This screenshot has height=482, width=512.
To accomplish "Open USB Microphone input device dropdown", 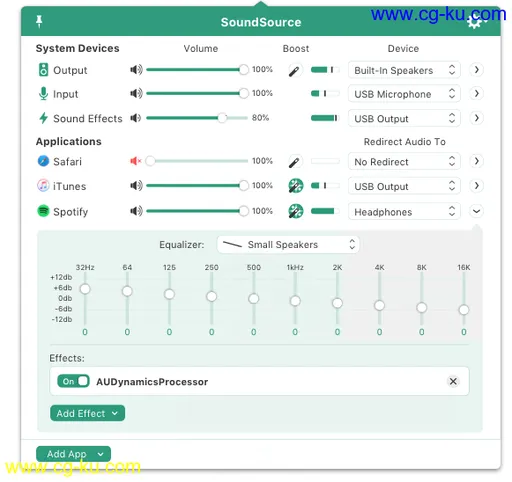I will pyautogui.click(x=404, y=94).
